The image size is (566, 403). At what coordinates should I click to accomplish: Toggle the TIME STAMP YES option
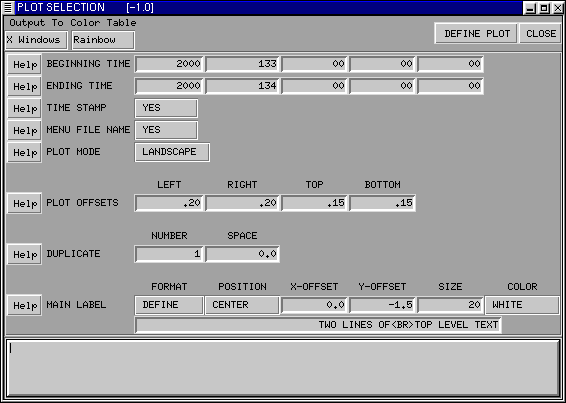tap(166, 108)
